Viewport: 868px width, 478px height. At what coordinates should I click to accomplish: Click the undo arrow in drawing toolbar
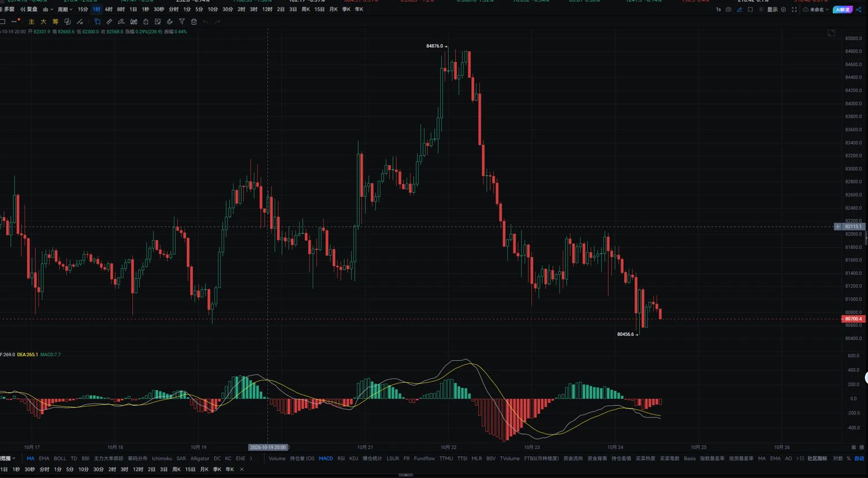(206, 22)
